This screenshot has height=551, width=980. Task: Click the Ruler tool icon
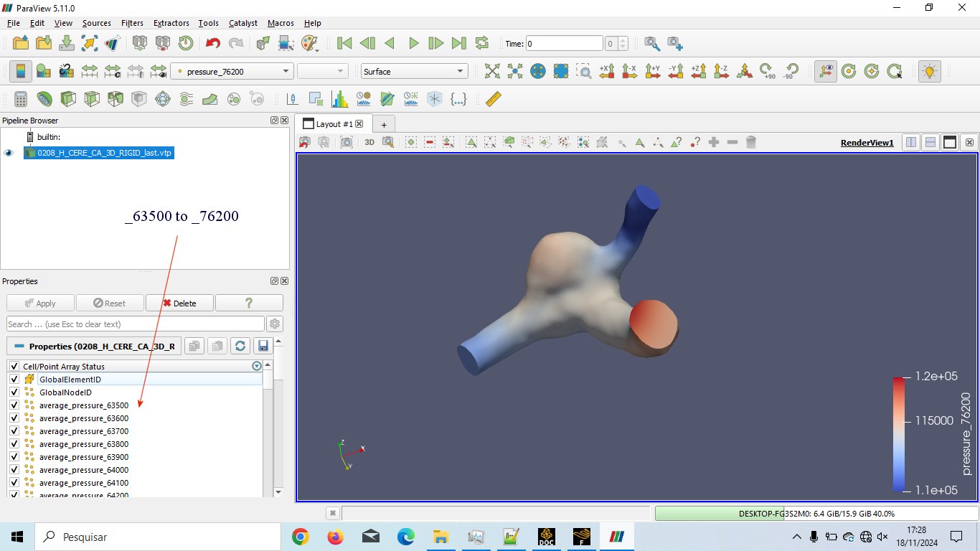tap(494, 98)
